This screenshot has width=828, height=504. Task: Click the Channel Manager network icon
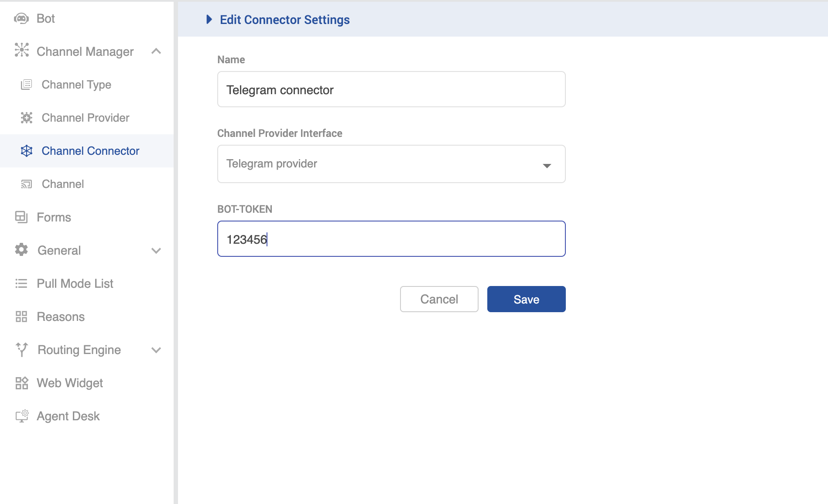click(x=21, y=50)
